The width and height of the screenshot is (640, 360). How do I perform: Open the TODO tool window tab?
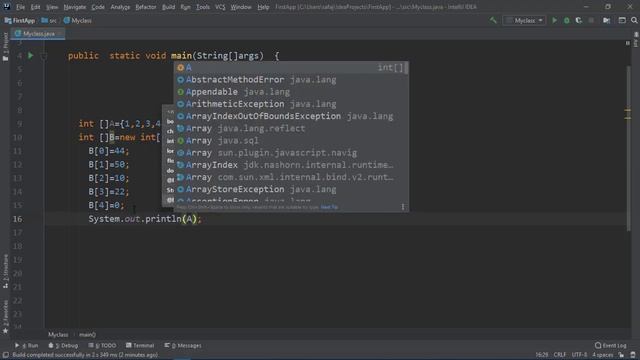pyautogui.click(x=102, y=345)
